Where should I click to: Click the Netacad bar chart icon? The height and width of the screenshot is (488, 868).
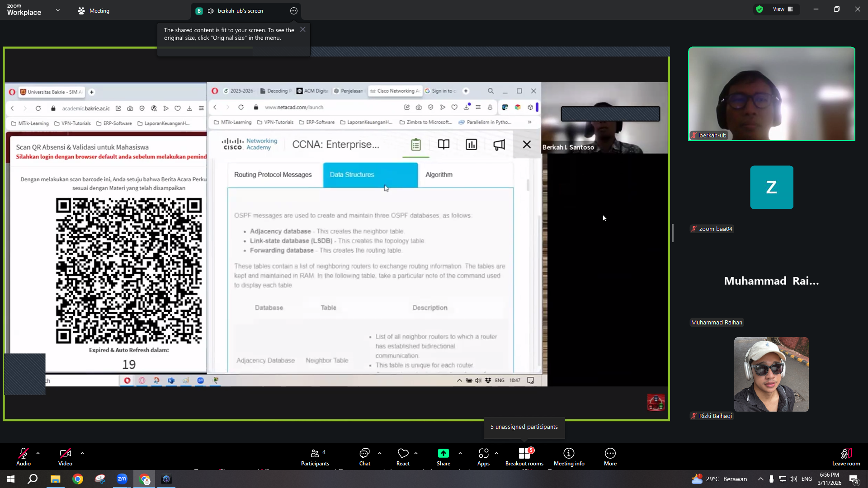472,145
